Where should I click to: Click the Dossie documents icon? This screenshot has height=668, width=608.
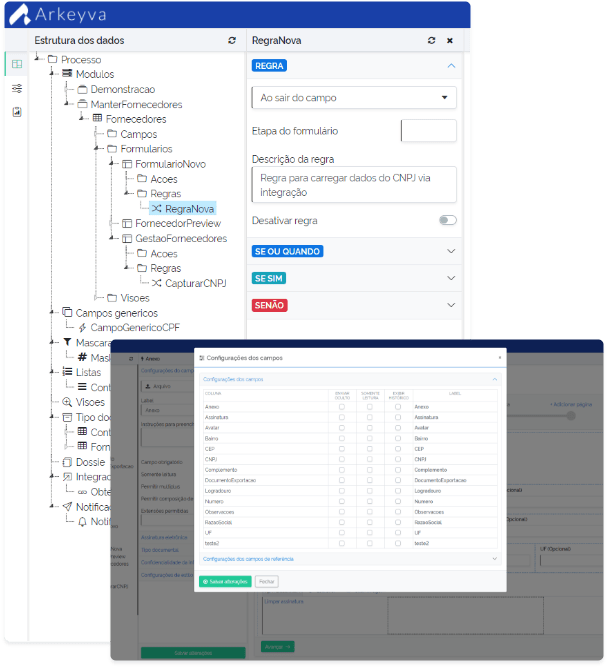[x=67, y=462]
